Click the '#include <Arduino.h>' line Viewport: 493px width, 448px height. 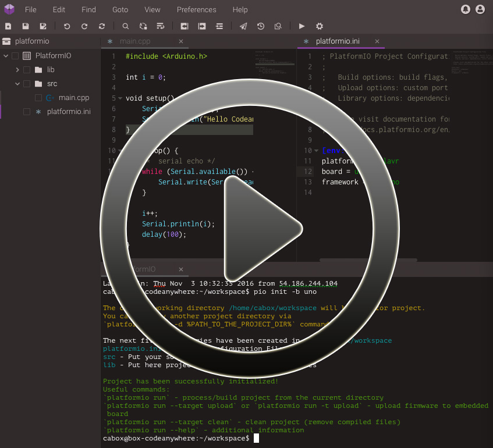tap(166, 56)
